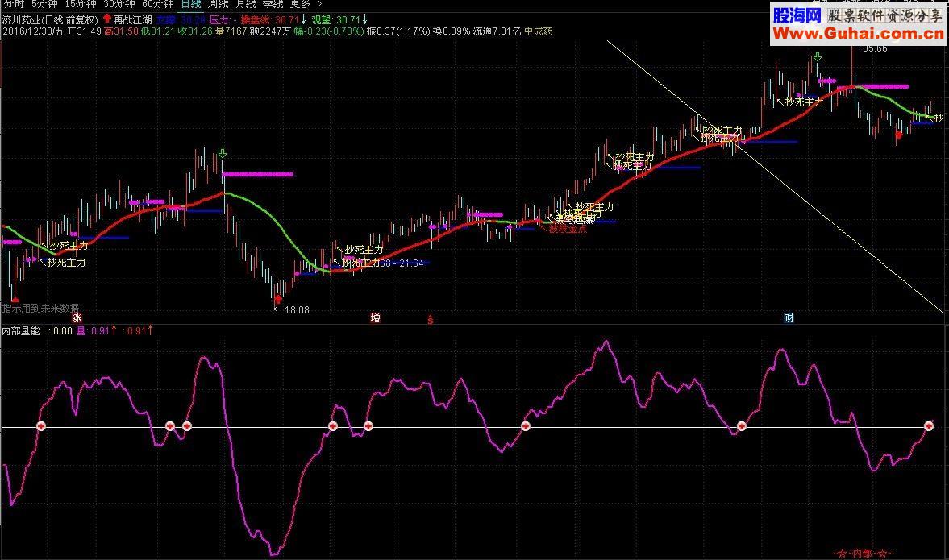Click the turnover amount 额2247万
This screenshot has height=560, width=949.
coord(270,31)
